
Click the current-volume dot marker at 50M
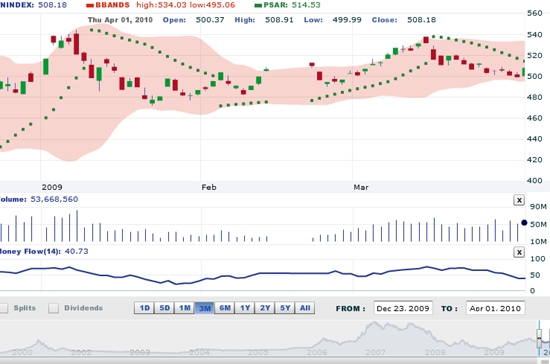(x=524, y=223)
